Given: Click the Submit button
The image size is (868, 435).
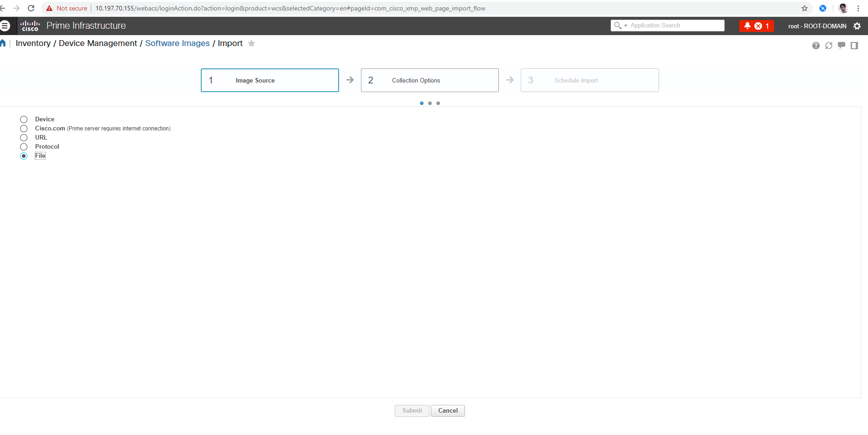Looking at the screenshot, I should click(412, 411).
